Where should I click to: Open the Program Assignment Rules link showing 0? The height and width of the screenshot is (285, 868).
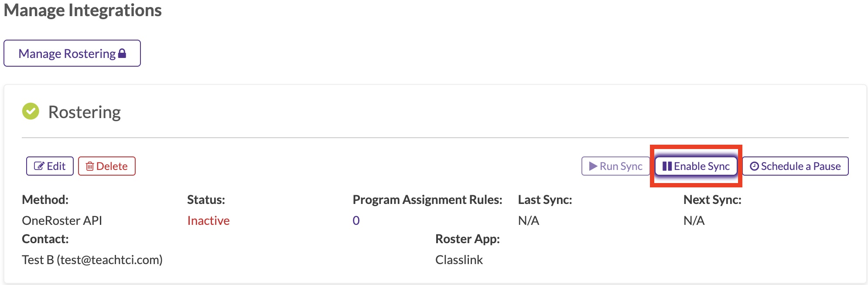click(356, 221)
